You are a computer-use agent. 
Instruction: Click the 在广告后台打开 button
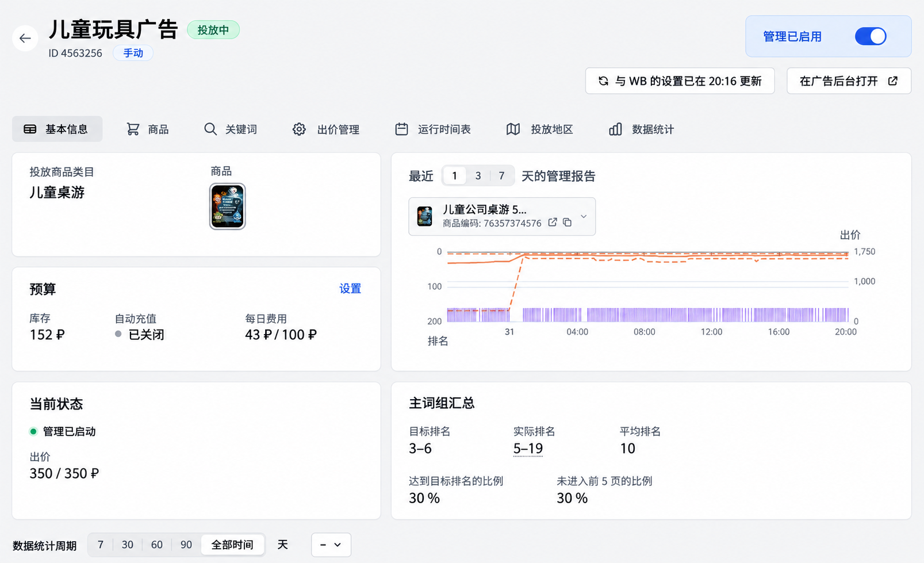pyautogui.click(x=849, y=81)
